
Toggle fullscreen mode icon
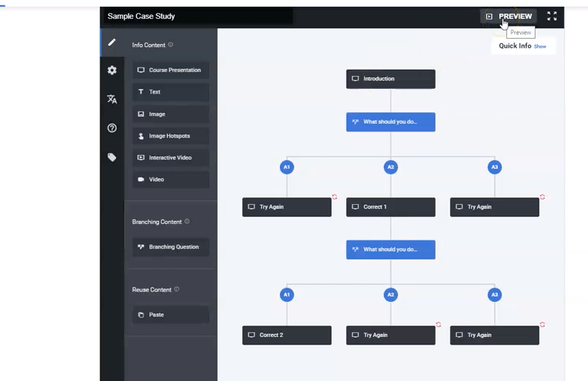pos(552,16)
